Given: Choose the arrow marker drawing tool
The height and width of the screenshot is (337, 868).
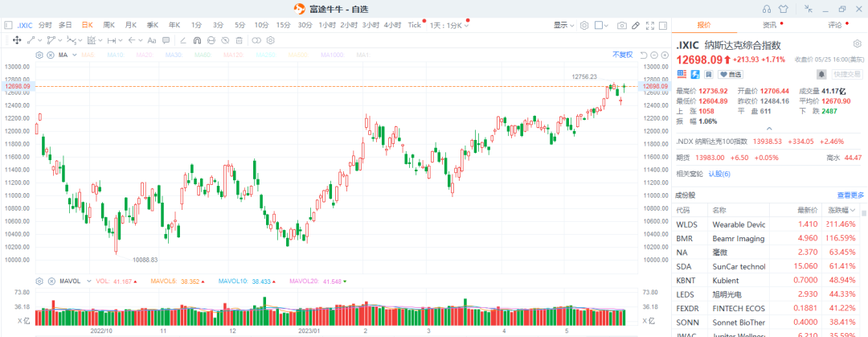Looking at the screenshot, I should coord(132,40).
